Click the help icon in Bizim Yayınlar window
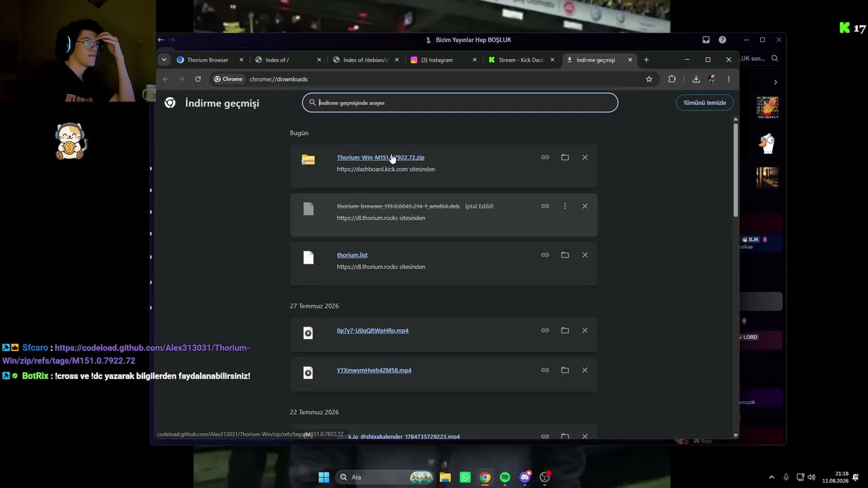Viewport: 868px width, 488px height. pos(722,40)
